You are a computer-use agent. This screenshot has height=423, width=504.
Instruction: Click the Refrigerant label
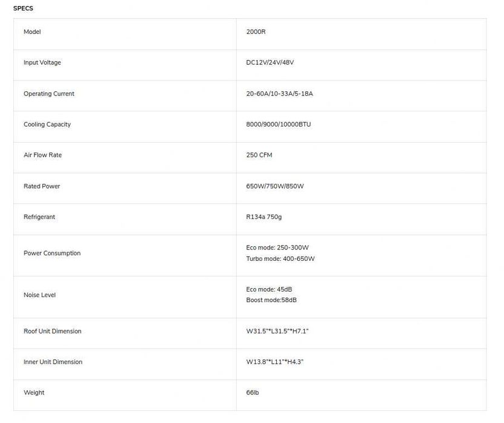39,217
